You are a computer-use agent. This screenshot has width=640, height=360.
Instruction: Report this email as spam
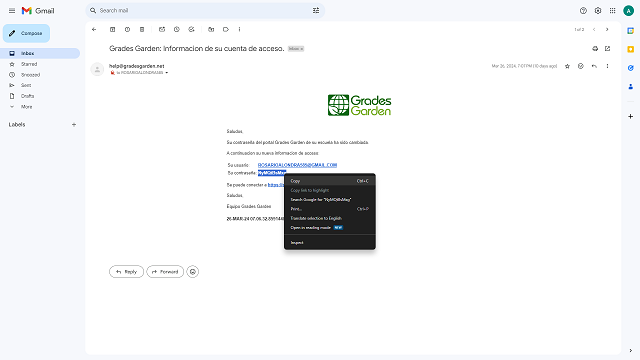pyautogui.click(x=127, y=29)
